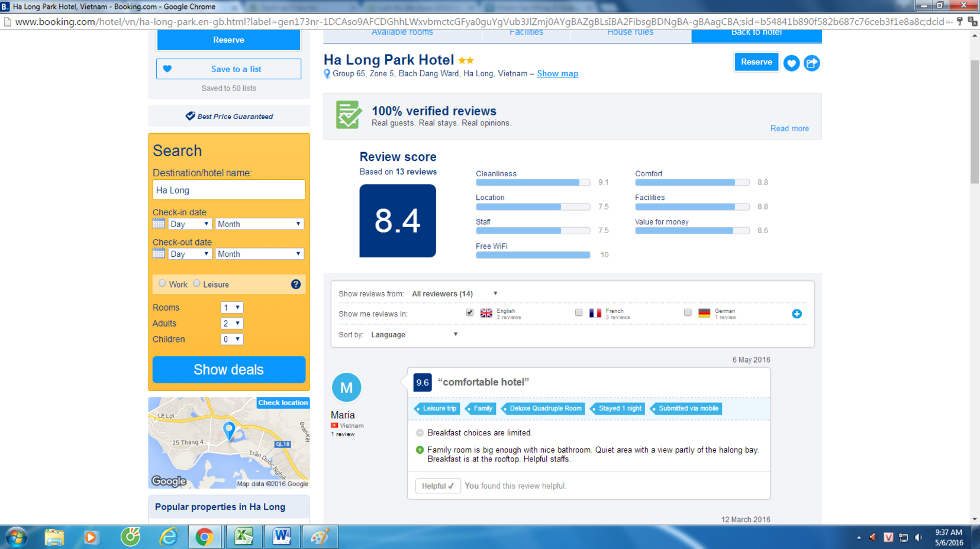The image size is (980, 549).
Task: Click the Value for money score bar
Action: 692,231
